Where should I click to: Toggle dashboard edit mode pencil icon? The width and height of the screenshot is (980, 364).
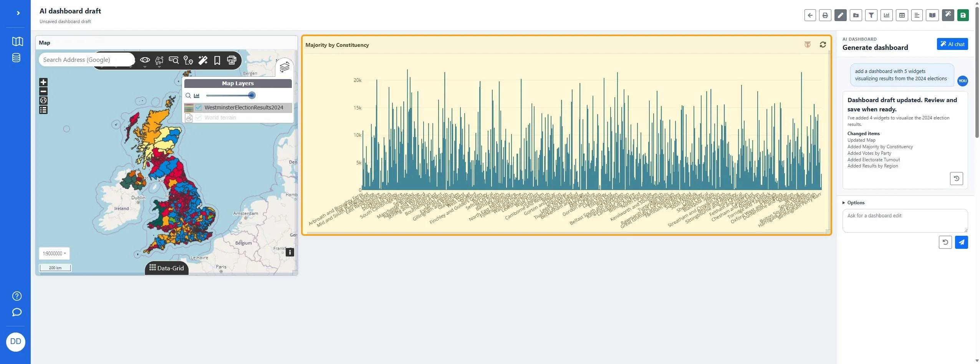(841, 15)
